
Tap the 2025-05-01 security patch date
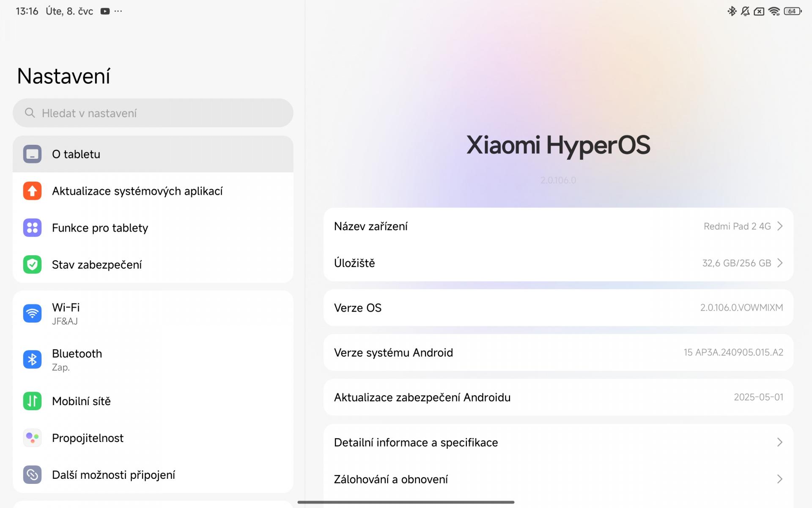(759, 397)
